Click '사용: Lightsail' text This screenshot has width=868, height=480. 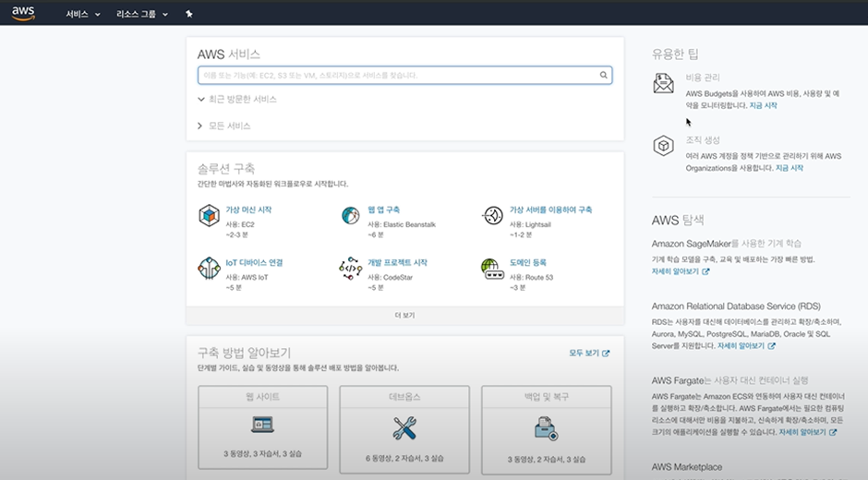click(x=530, y=224)
